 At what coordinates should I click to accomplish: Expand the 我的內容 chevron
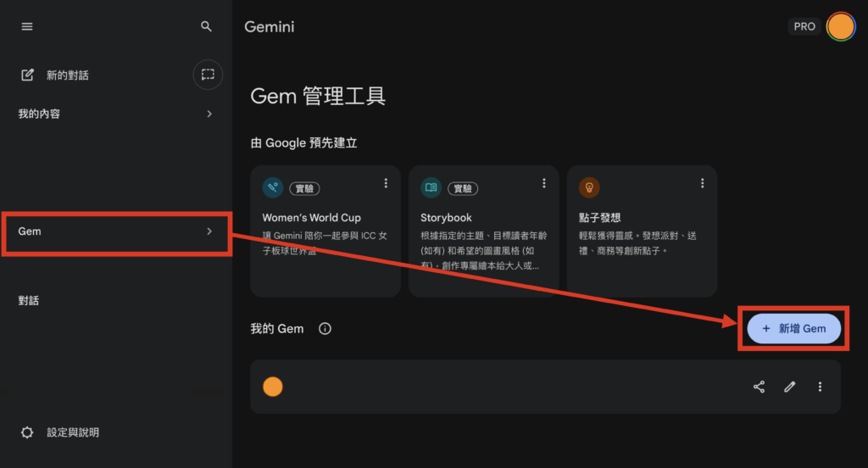209,114
